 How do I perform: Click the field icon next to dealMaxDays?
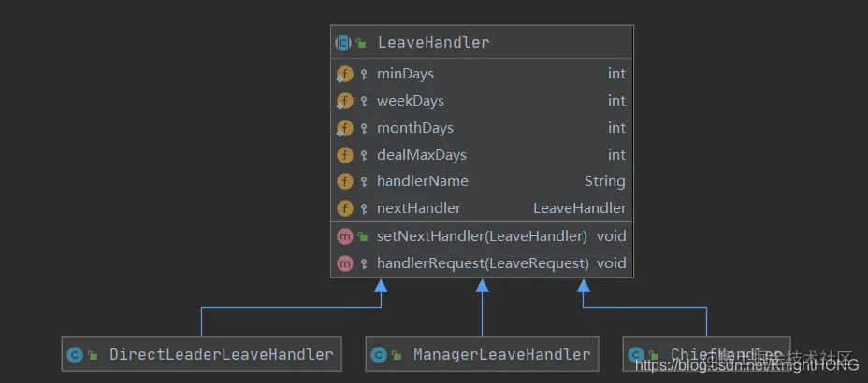(x=345, y=155)
